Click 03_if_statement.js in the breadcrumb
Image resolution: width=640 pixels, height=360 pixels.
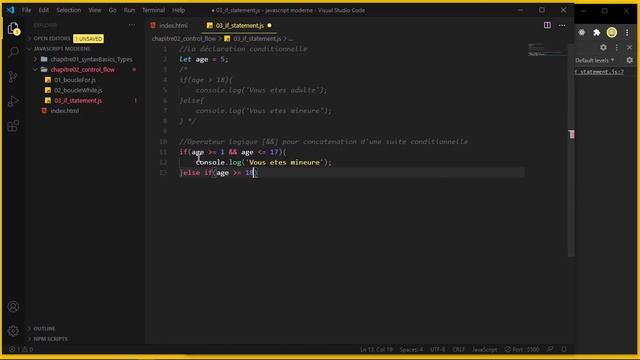pos(257,39)
